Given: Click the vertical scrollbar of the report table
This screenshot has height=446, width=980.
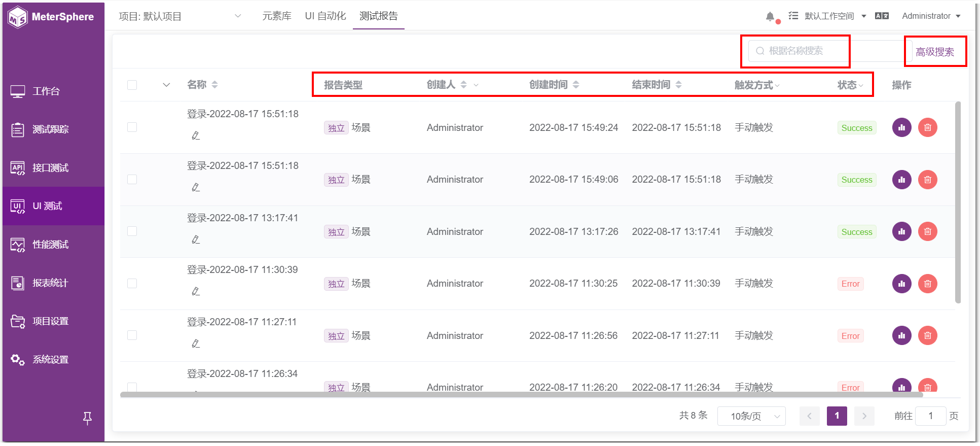Looking at the screenshot, I should click(958, 202).
